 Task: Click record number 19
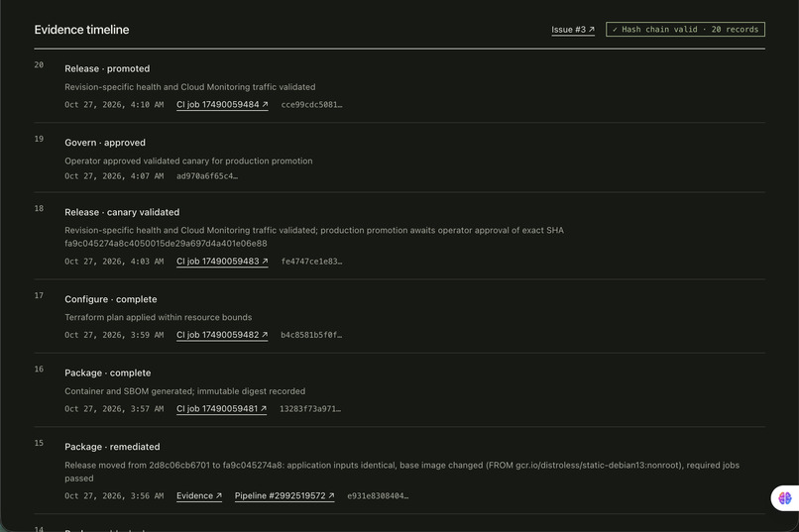(x=39, y=139)
